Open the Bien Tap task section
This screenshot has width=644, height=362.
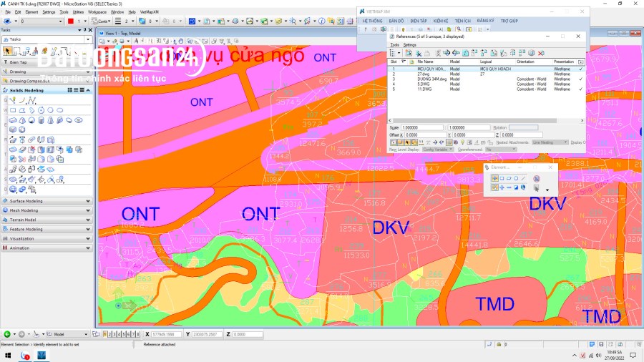(47, 62)
